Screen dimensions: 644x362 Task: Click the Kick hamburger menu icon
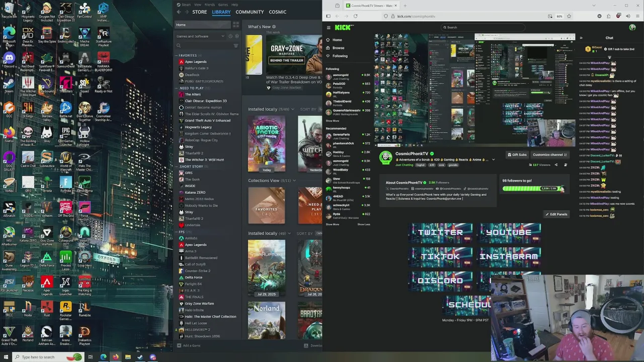[329, 28]
